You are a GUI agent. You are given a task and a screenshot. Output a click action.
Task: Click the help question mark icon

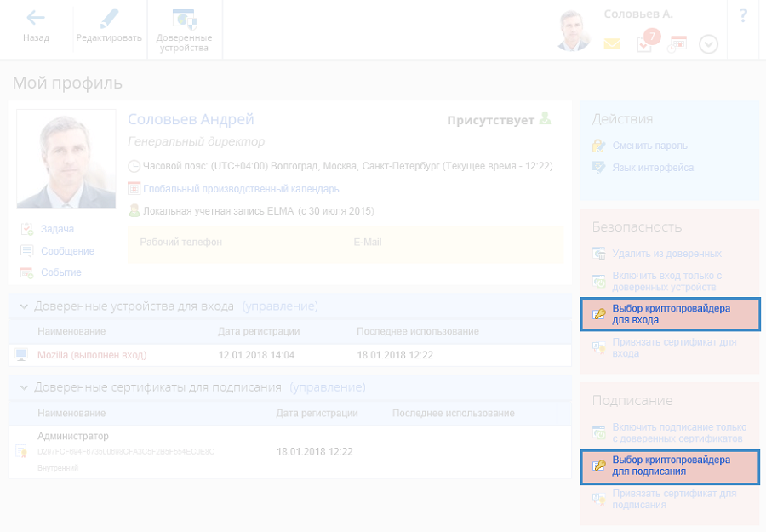tap(743, 15)
